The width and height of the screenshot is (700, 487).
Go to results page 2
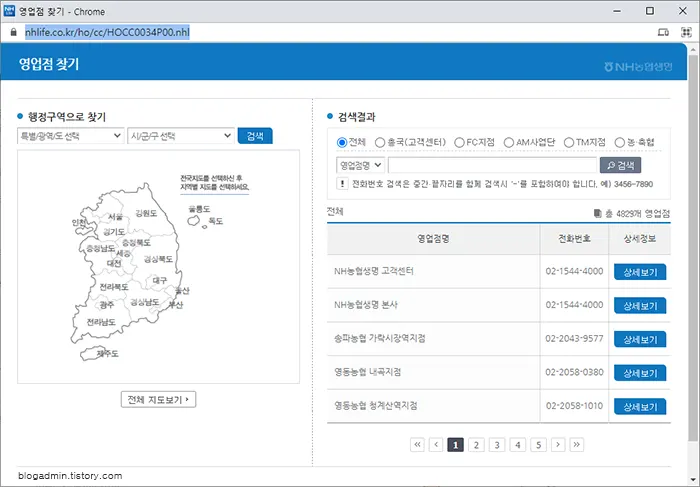pyautogui.click(x=476, y=445)
